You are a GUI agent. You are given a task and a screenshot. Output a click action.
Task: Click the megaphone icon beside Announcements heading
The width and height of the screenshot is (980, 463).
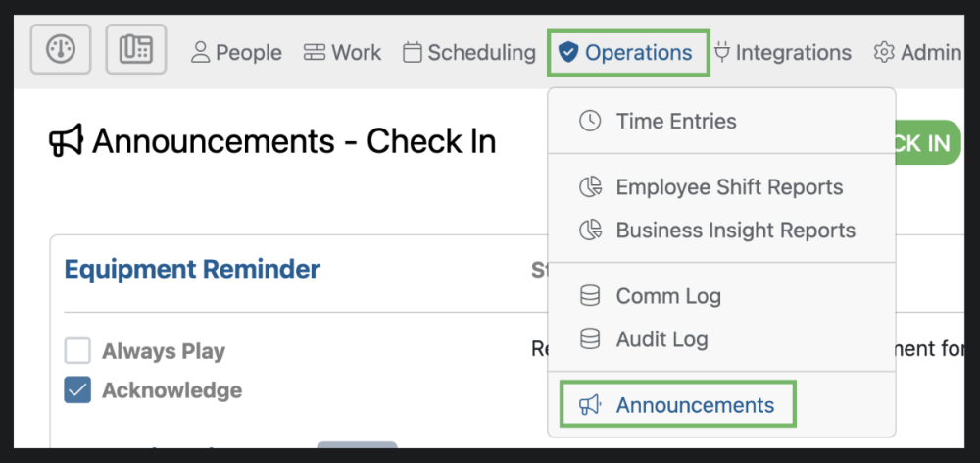click(66, 142)
